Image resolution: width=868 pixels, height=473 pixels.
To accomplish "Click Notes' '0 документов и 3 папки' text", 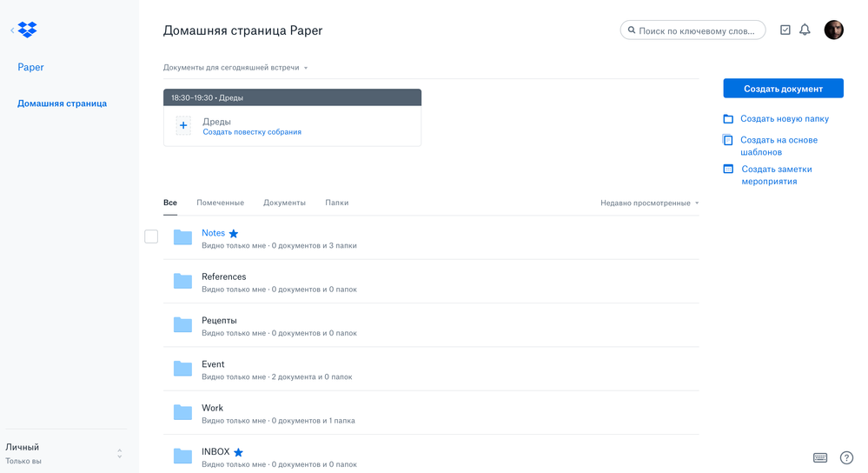I will click(314, 245).
